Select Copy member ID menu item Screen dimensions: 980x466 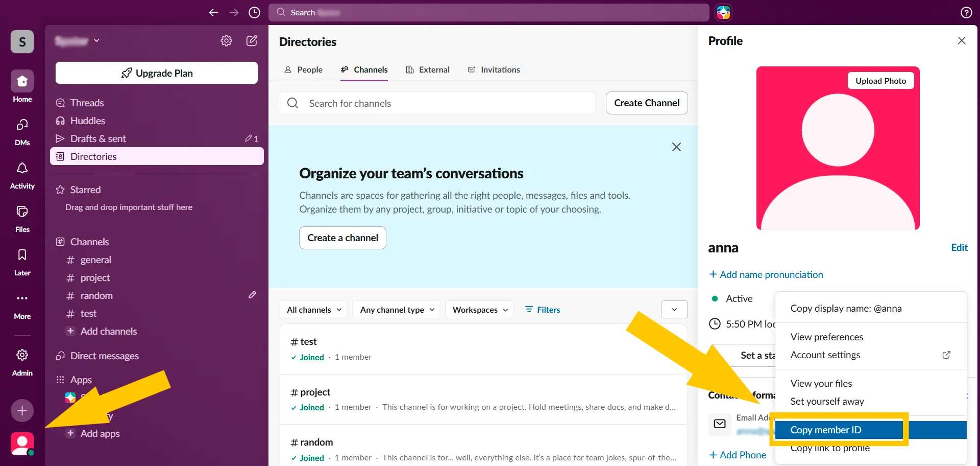click(871, 430)
